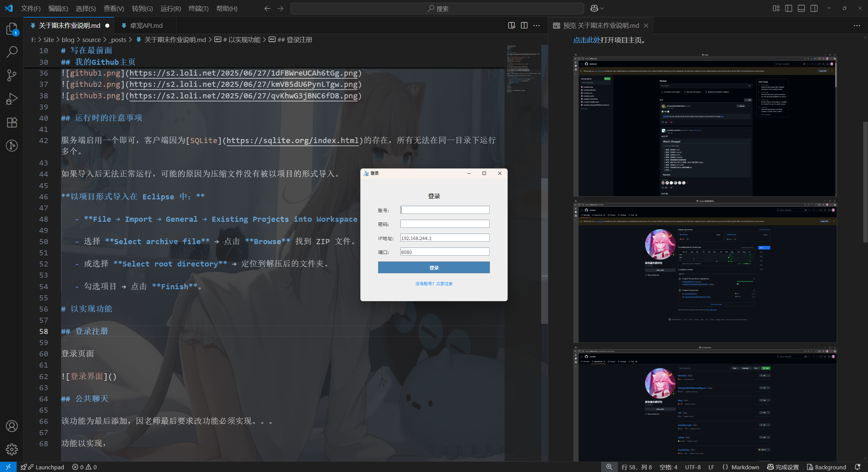Toggle the primary side bar layout button

pyautogui.click(x=789, y=8)
